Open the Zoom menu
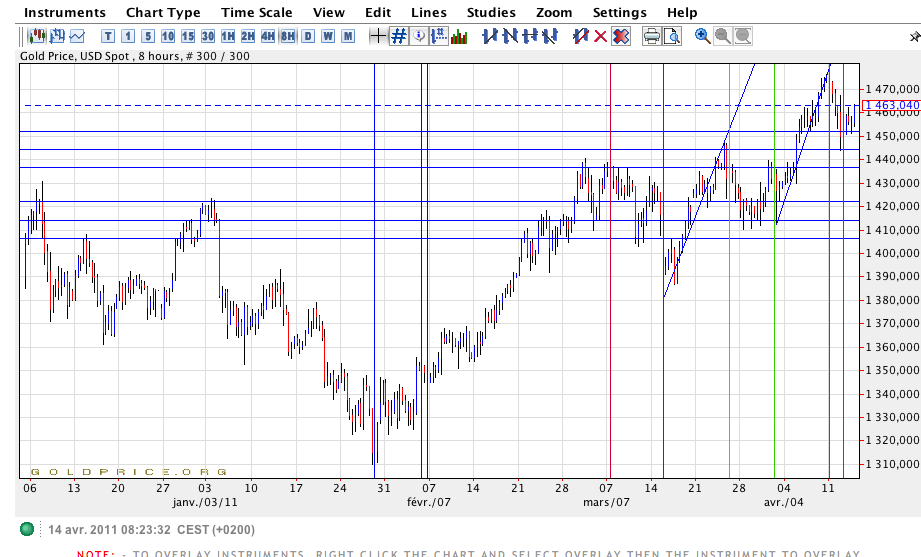Image resolution: width=921 pixels, height=557 pixels. (554, 12)
